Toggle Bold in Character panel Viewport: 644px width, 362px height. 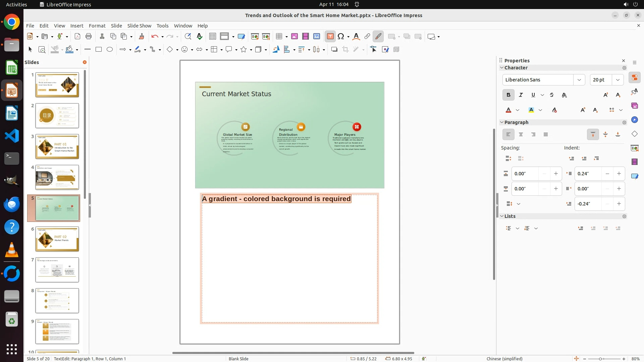point(508,95)
